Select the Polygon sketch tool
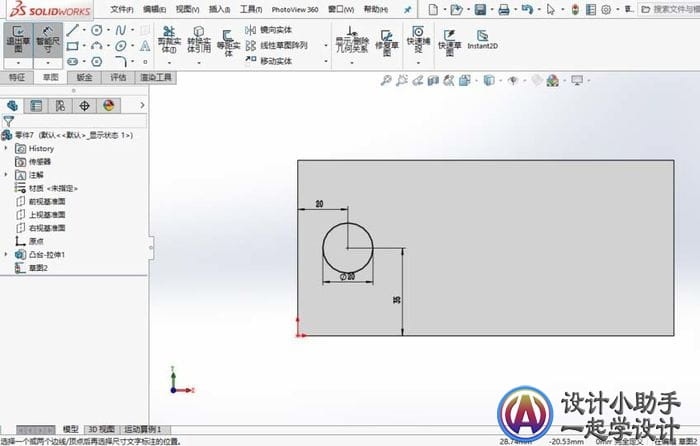The height and width of the screenshot is (446, 700). (x=96, y=62)
